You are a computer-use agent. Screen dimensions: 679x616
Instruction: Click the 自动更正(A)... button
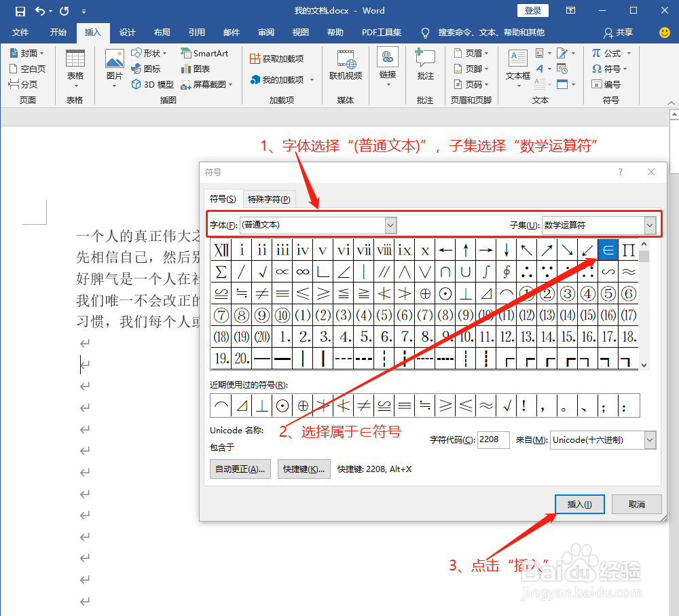[x=240, y=469]
